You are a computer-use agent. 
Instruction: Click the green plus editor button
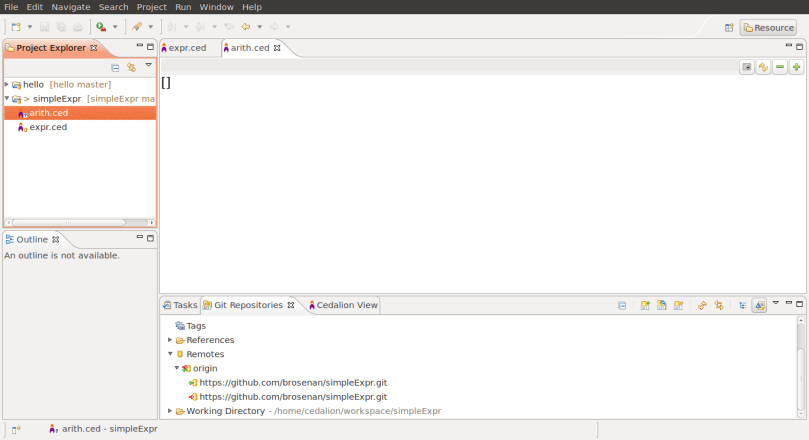797,67
